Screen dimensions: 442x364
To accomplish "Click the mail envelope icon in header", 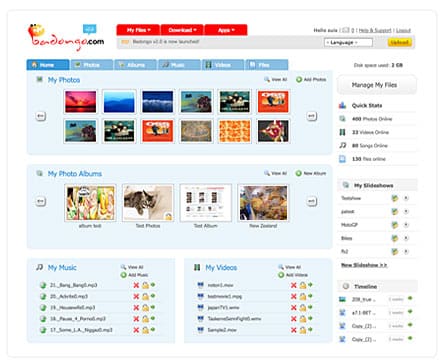I will click(x=346, y=30).
